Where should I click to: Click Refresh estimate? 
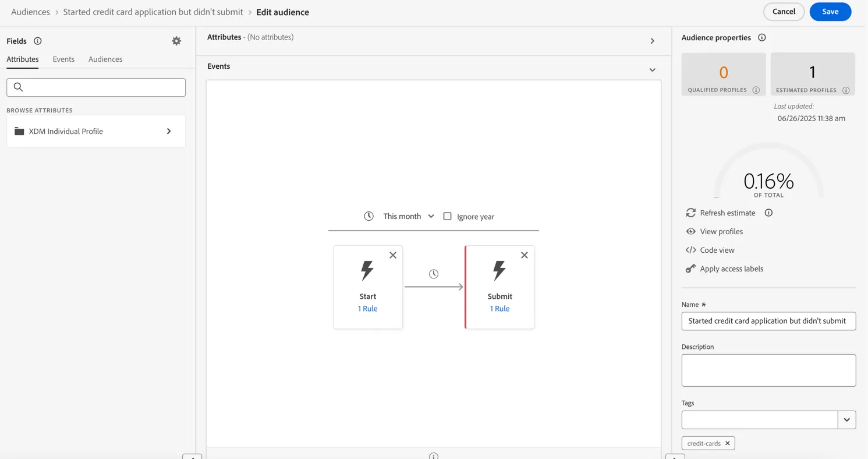(727, 213)
